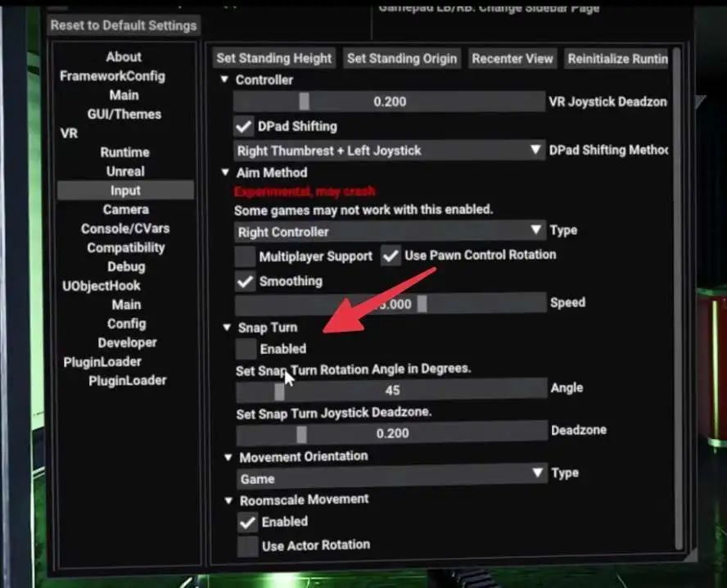Enable the Snap Turn checkbox
This screenshot has height=588, width=727.
click(x=245, y=348)
